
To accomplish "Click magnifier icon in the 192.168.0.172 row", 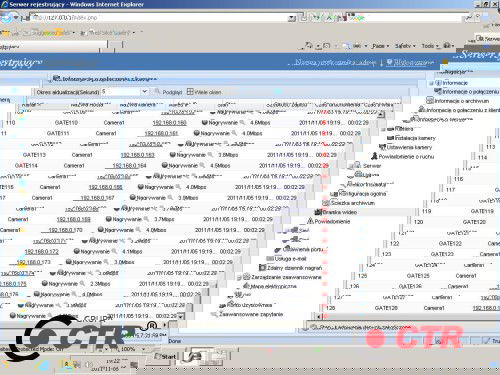I will tap(114, 251).
